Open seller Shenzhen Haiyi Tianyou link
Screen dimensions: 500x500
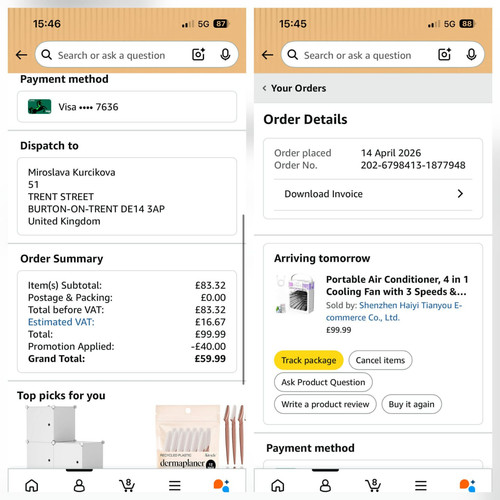point(394,311)
